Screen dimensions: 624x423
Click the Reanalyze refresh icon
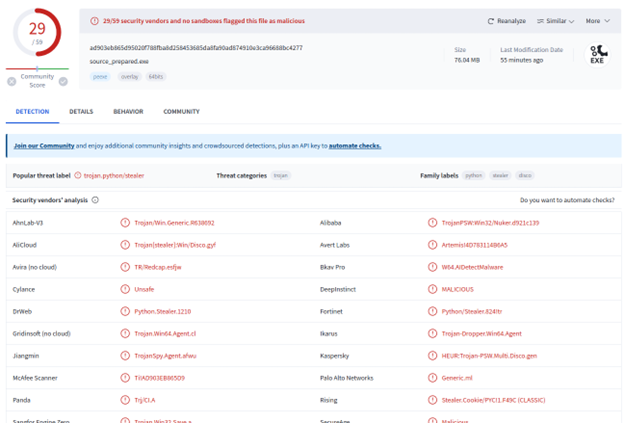491,21
